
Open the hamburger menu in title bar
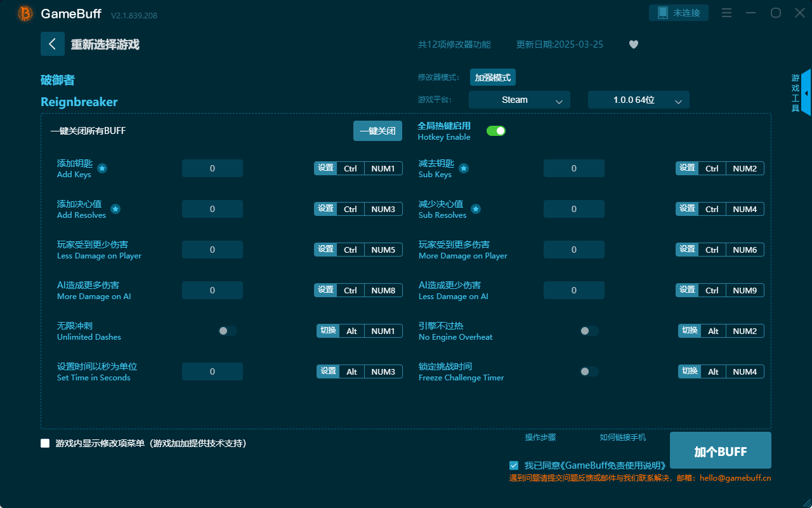[727, 13]
